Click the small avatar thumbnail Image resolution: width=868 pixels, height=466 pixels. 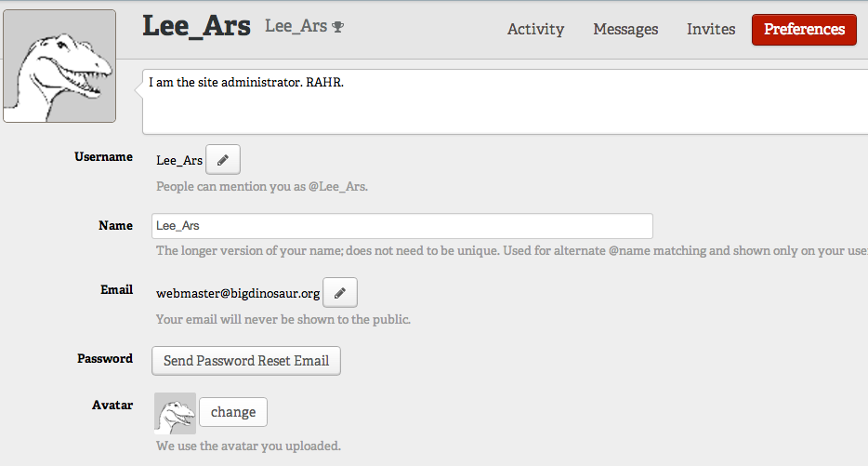[175, 413]
